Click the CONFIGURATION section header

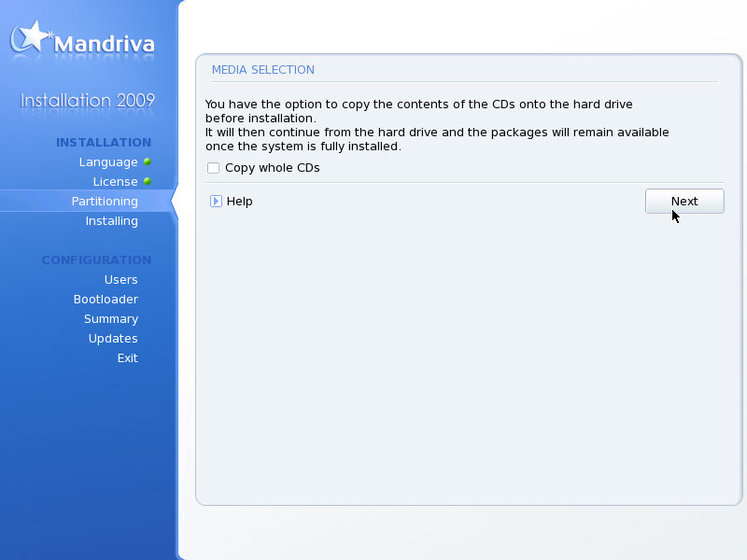[96, 260]
